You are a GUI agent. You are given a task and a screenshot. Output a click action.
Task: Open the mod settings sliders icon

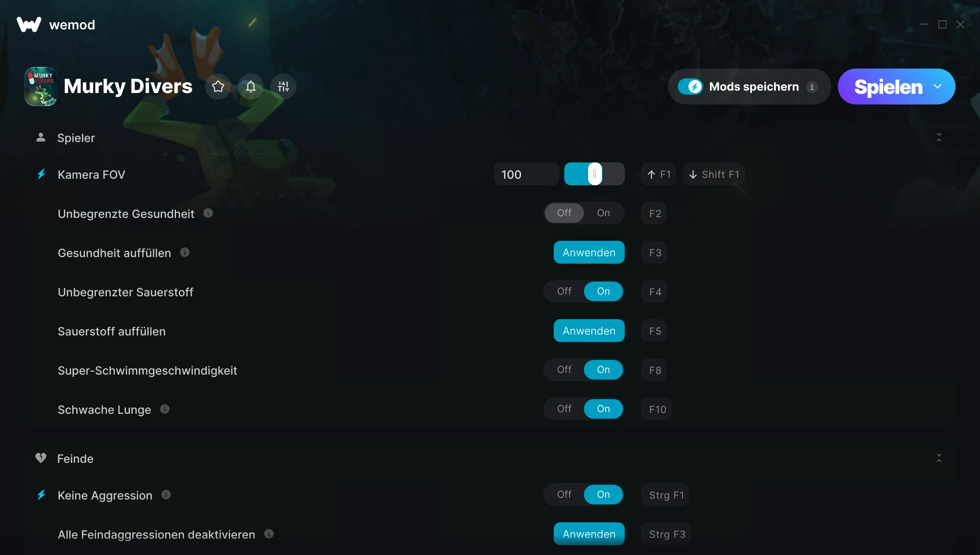click(283, 87)
